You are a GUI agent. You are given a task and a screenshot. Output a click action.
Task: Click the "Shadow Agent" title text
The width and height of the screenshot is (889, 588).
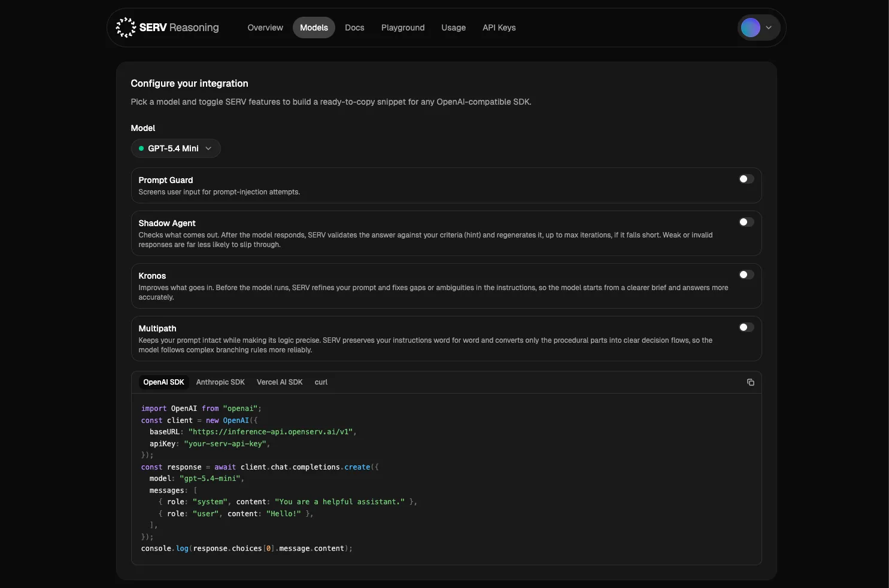[167, 223]
